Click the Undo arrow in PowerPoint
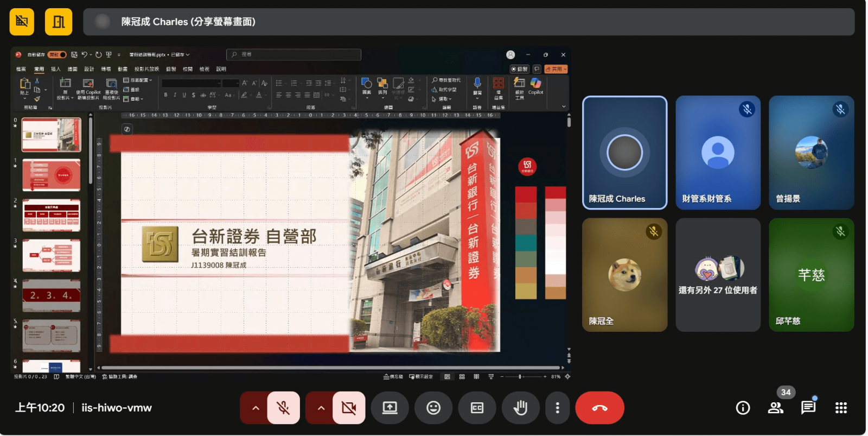The height and width of the screenshot is (436, 868). pyautogui.click(x=84, y=55)
